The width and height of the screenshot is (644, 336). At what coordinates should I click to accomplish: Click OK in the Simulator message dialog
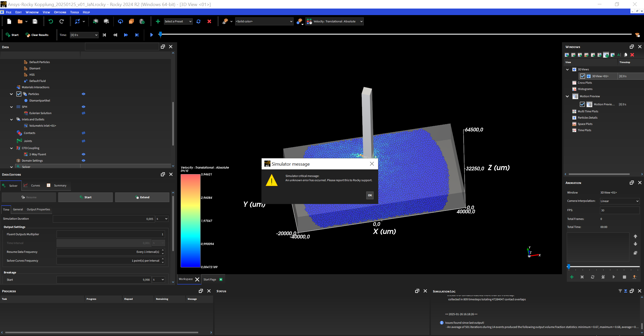[x=370, y=195]
